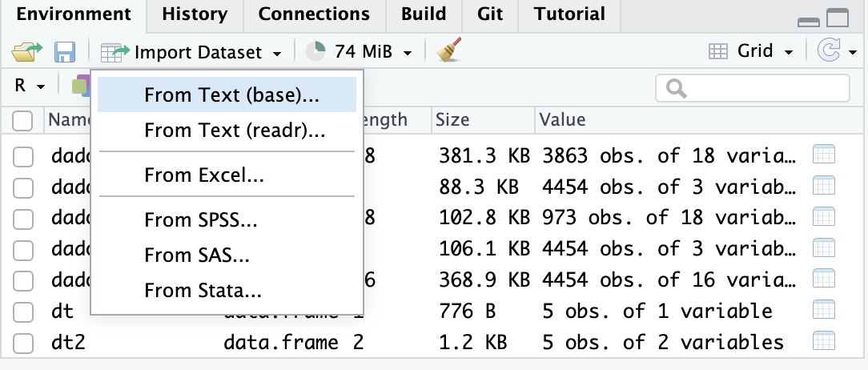868x370 pixels.
Task: Click the Import Dataset button
Action: point(191,53)
